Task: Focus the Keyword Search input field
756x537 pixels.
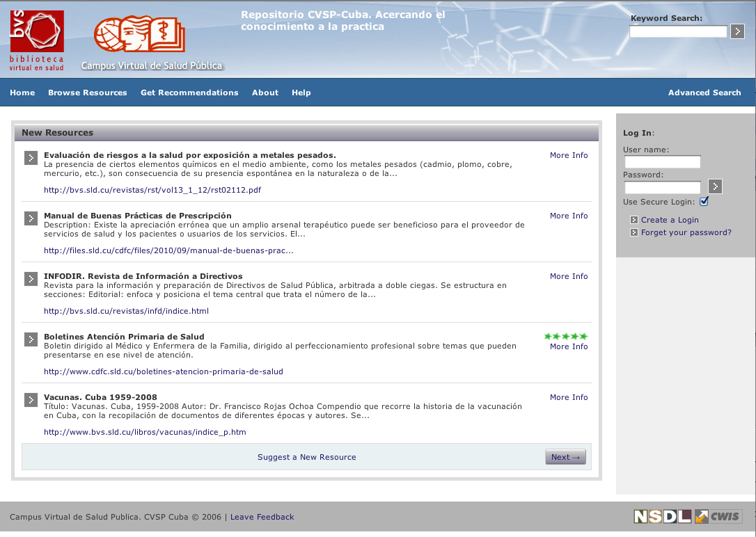Action: tap(677, 31)
